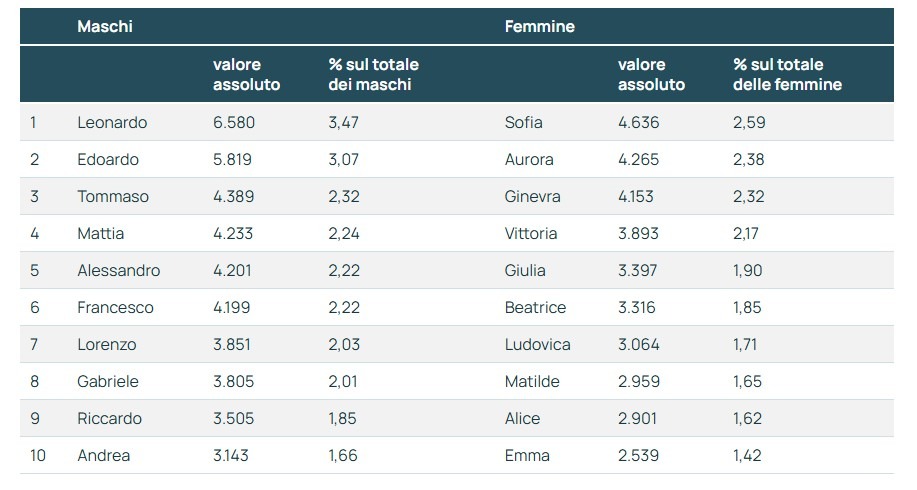Click the name Ginevra
The height and width of the screenshot is (490, 917).
click(533, 197)
